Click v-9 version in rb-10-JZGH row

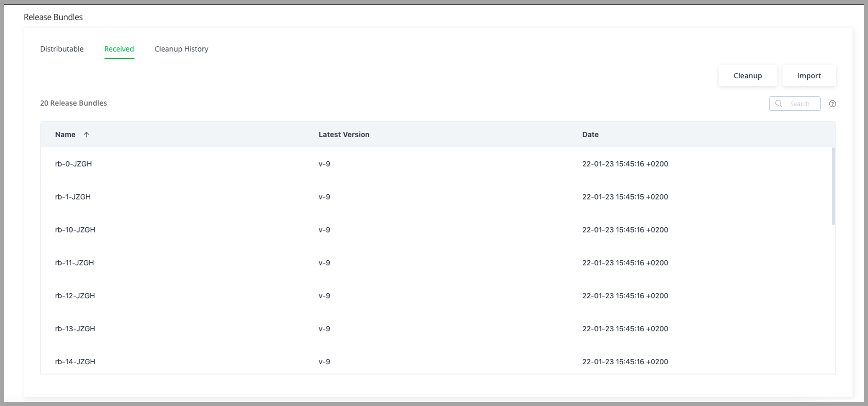[x=325, y=230]
